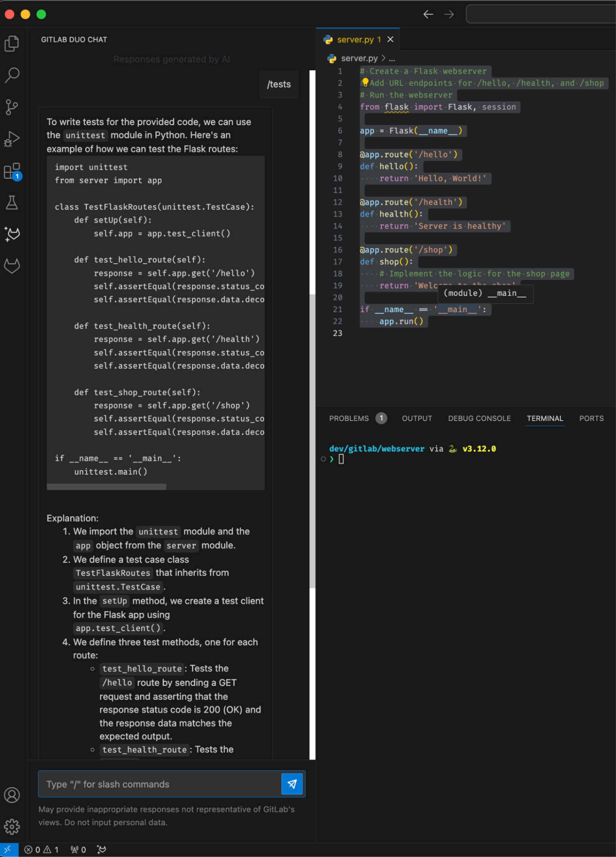The image size is (616, 857).
Task: Click the 'test_hello_route' inline code in explanation
Action: pyautogui.click(x=142, y=668)
